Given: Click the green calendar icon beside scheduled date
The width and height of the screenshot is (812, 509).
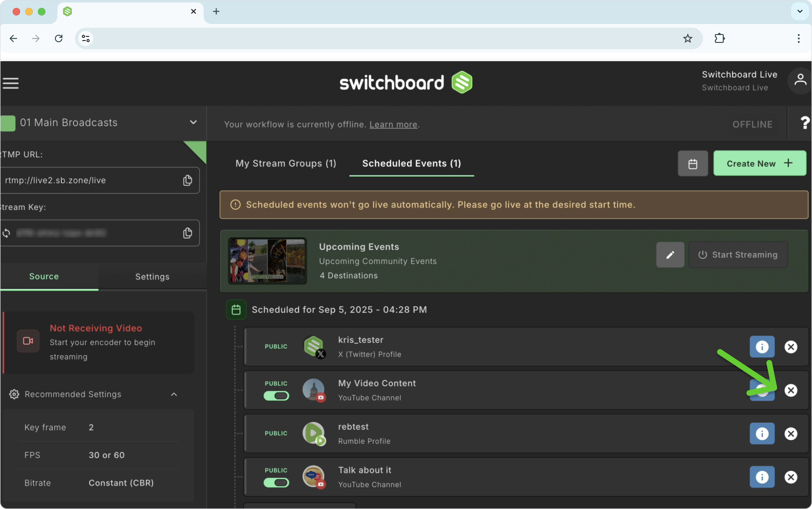Looking at the screenshot, I should pos(236,310).
